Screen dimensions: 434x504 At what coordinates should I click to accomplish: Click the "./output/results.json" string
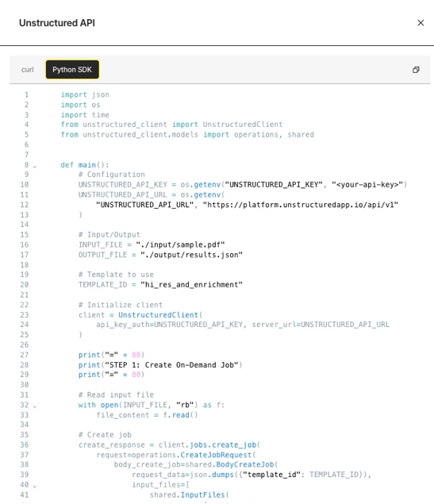click(x=191, y=255)
